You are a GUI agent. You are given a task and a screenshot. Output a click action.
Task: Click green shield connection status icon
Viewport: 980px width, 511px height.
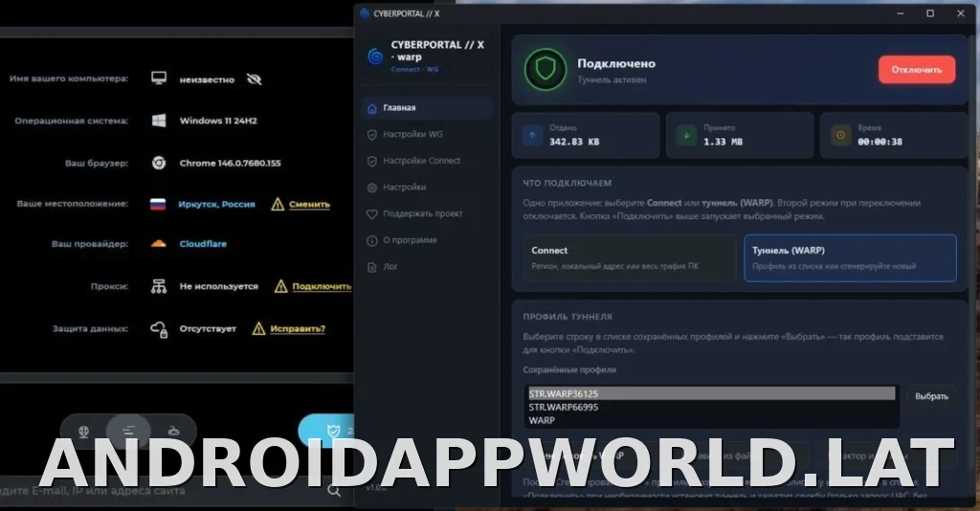(545, 69)
